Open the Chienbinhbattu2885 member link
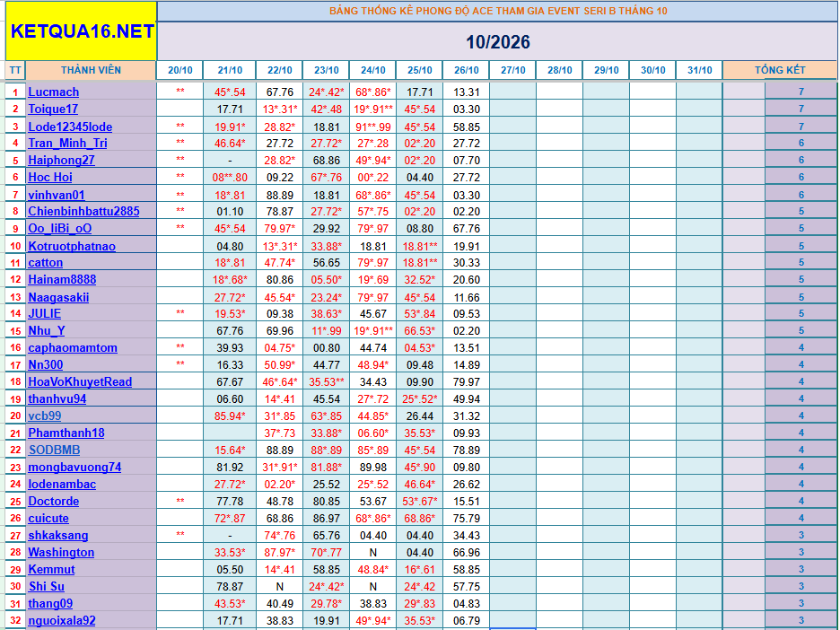 pyautogui.click(x=84, y=211)
